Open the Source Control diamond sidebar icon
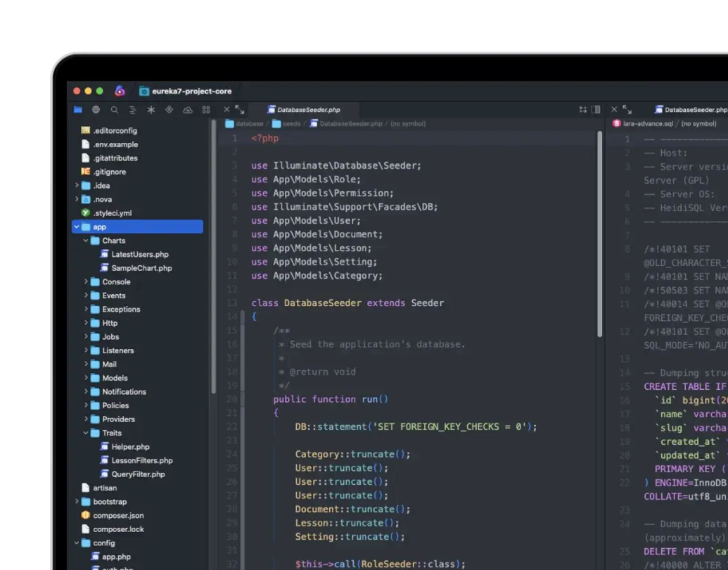The height and width of the screenshot is (570, 728). coord(169,110)
